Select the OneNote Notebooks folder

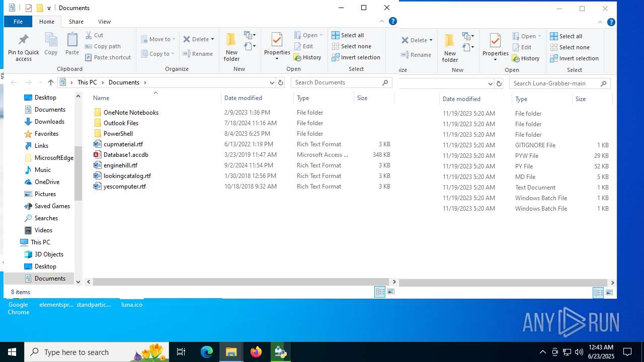click(131, 113)
